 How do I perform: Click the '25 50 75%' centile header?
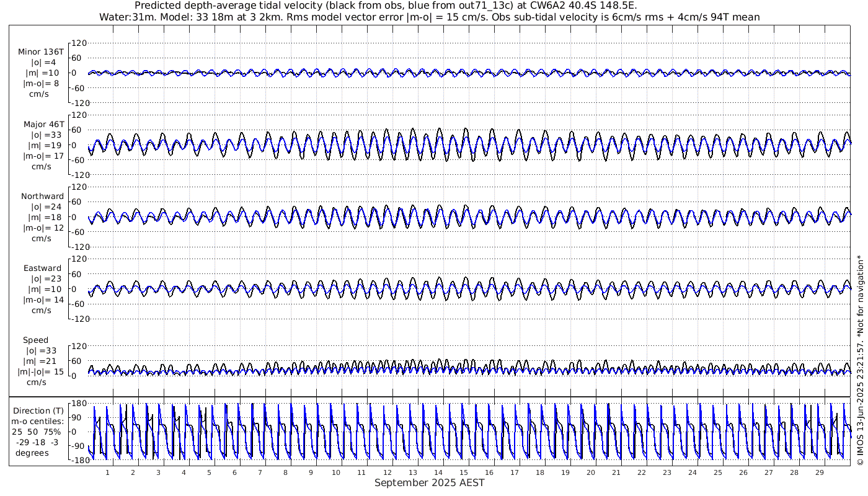38,432
